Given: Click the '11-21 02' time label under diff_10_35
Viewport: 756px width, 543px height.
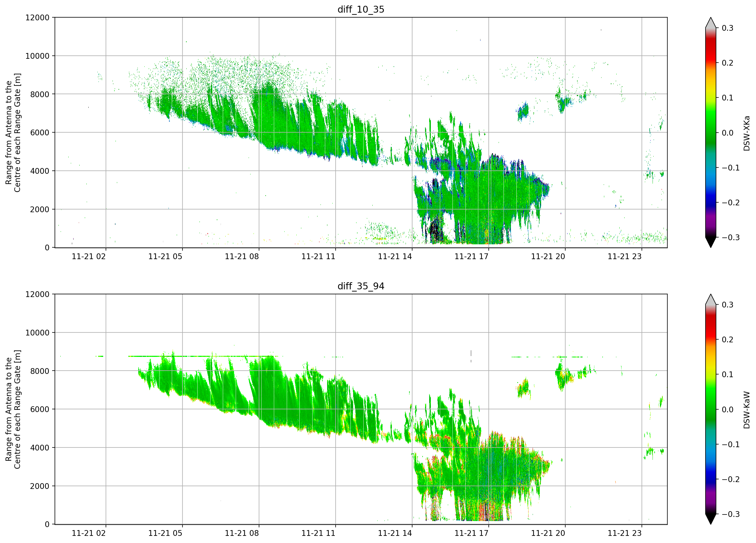Looking at the screenshot, I should point(89,256).
